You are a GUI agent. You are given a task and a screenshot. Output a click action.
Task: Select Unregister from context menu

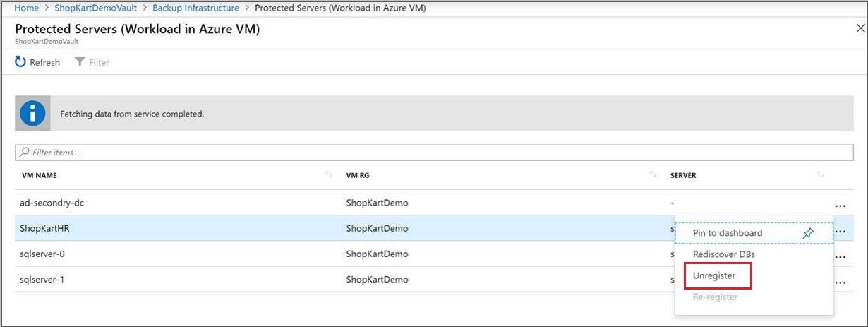click(x=714, y=275)
